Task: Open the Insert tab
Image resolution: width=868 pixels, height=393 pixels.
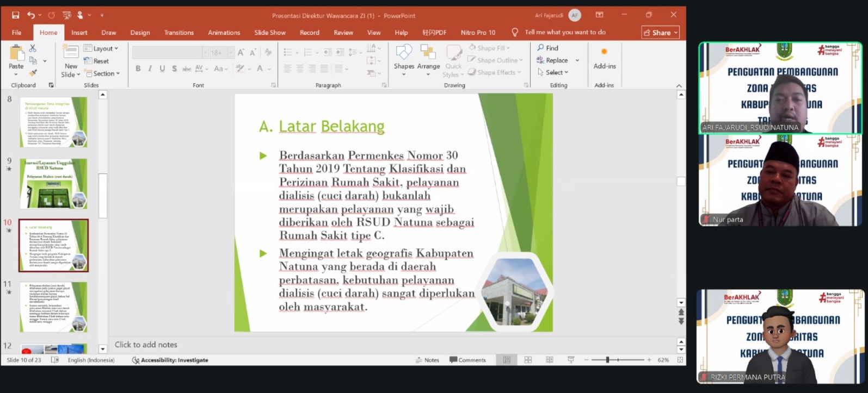Action: tap(79, 33)
